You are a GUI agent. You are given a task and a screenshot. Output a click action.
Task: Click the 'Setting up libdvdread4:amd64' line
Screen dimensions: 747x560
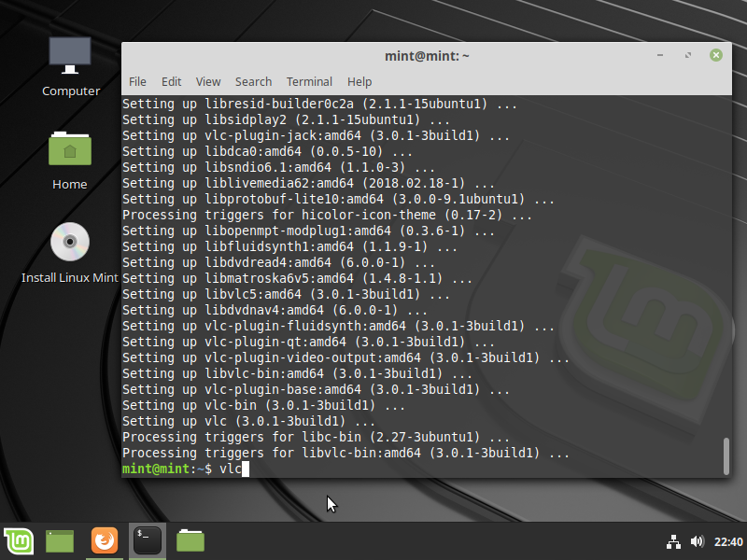click(x=278, y=263)
